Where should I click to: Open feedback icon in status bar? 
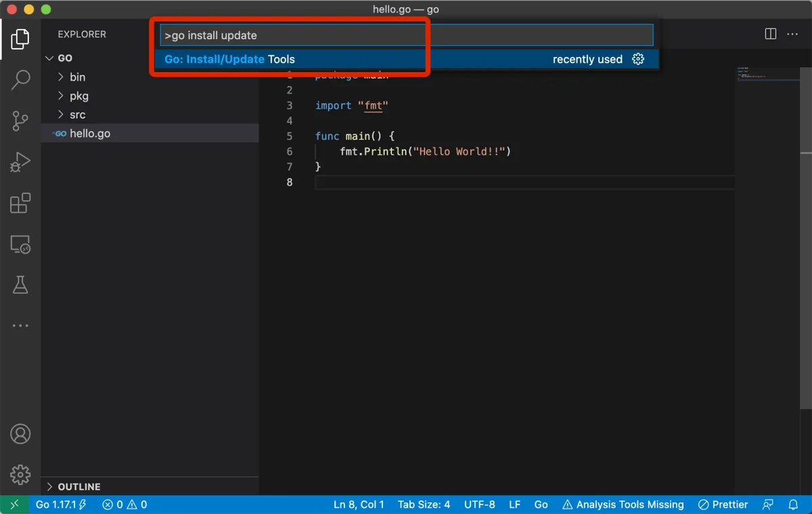click(x=767, y=505)
